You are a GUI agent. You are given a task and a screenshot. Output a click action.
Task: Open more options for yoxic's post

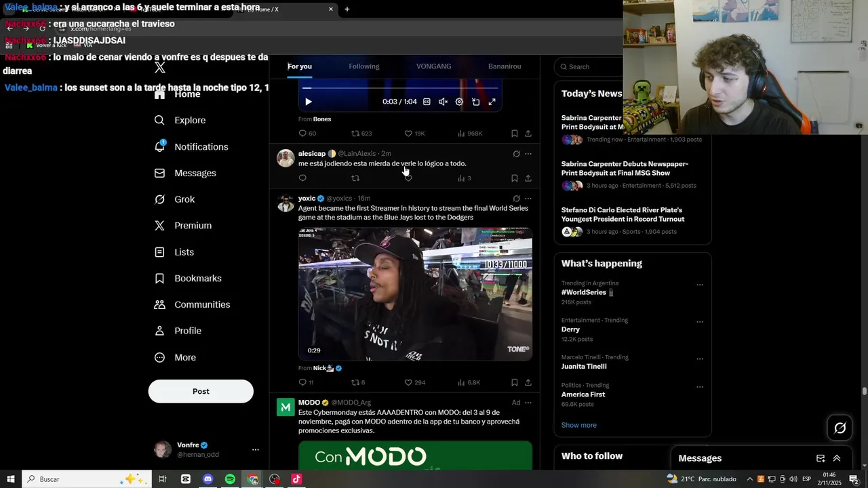(528, 199)
